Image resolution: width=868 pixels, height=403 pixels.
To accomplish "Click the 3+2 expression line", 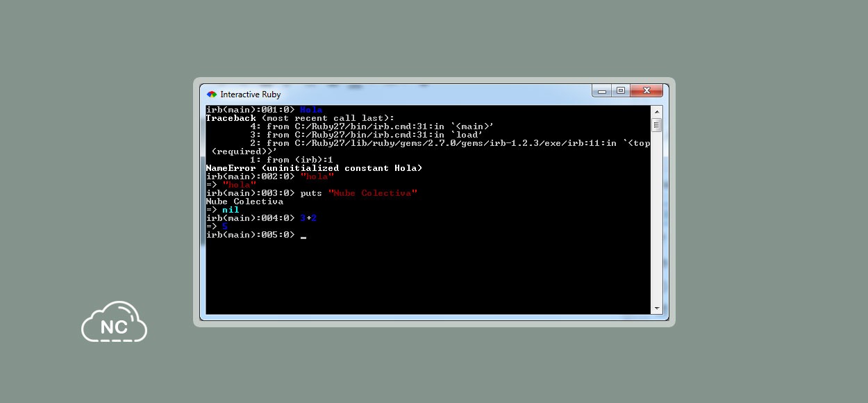I will 261,218.
